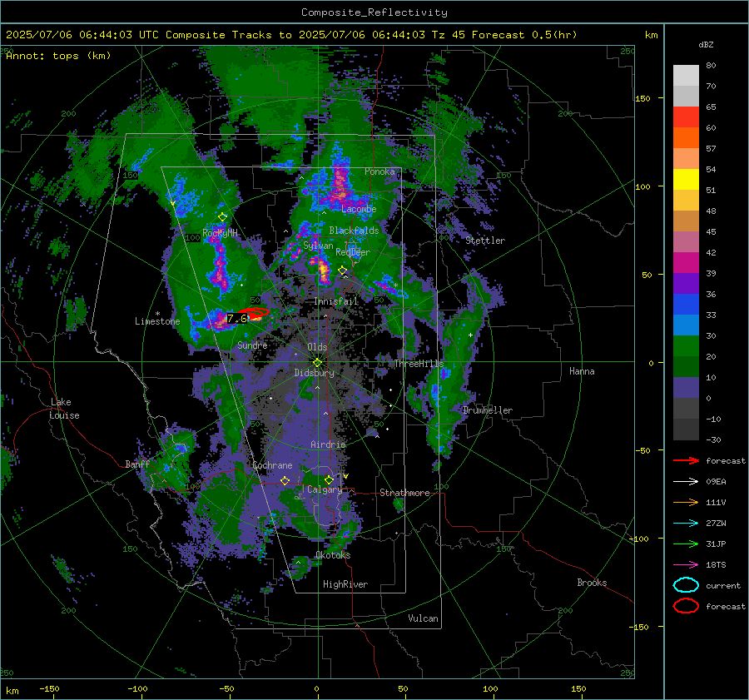
Task: Click the Brooks city label
Action: [592, 583]
